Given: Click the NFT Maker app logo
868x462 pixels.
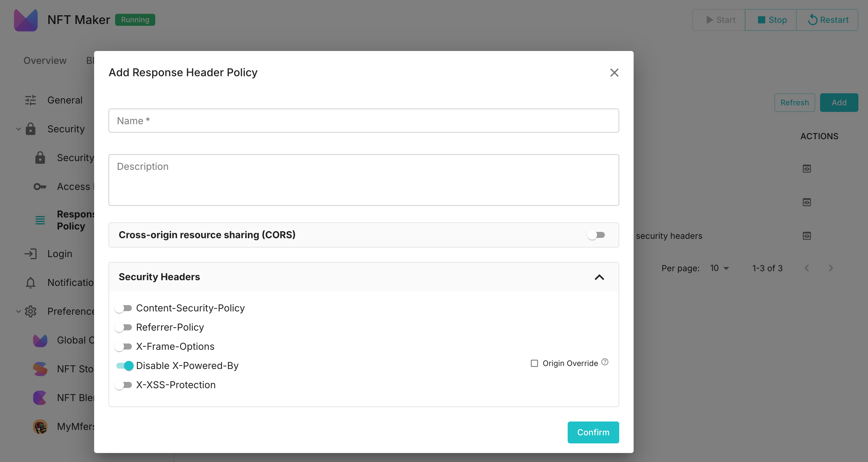Looking at the screenshot, I should [x=25, y=20].
